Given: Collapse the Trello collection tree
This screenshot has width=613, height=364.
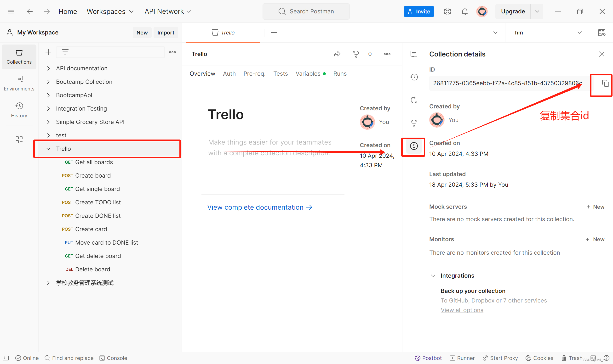Looking at the screenshot, I should pyautogui.click(x=48, y=149).
